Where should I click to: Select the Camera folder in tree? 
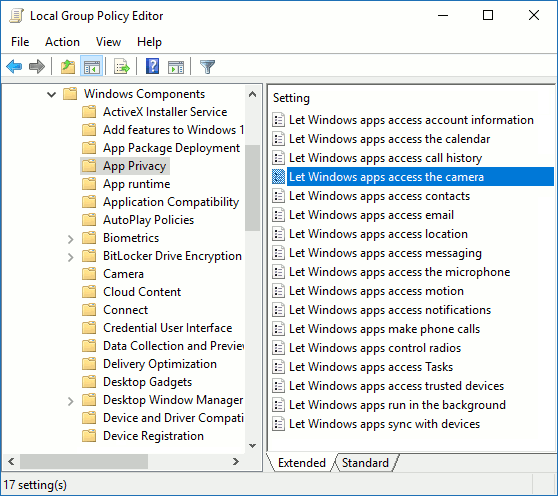coord(123,274)
